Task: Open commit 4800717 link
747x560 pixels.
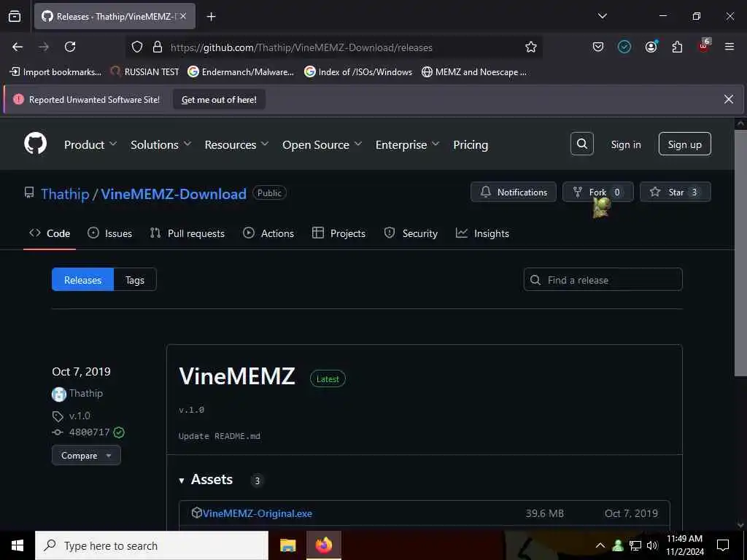Action: (89, 432)
